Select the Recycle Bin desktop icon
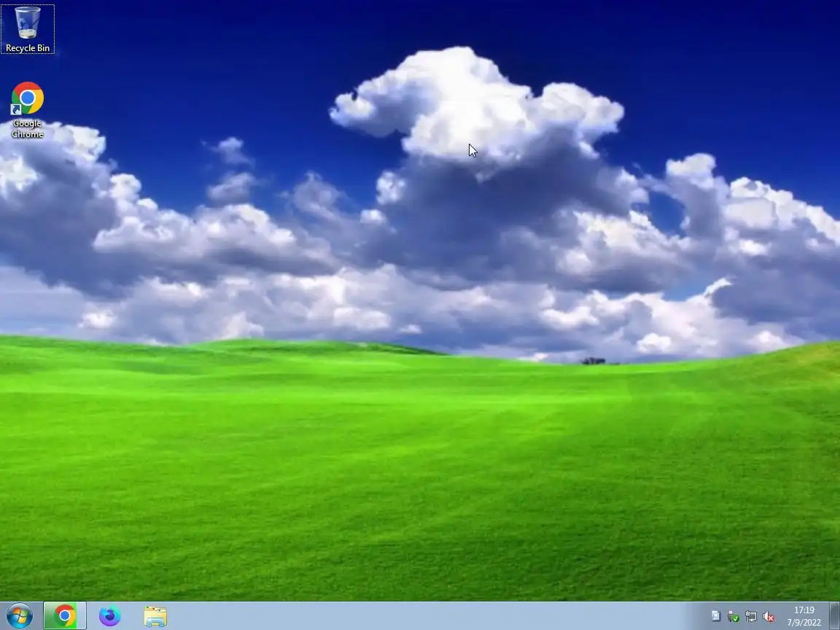The width and height of the screenshot is (840, 630). tap(27, 29)
